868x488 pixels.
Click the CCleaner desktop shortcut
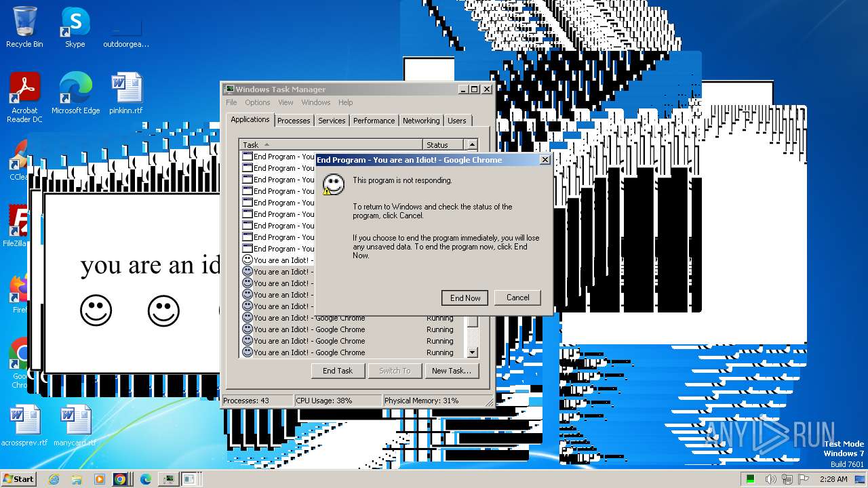18,160
